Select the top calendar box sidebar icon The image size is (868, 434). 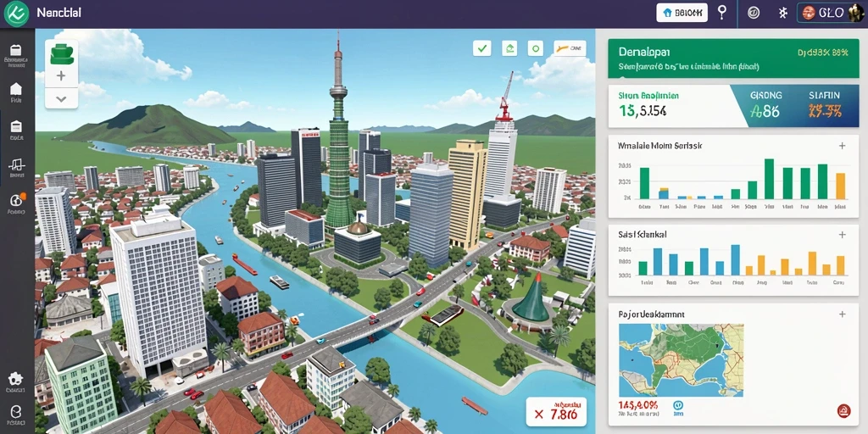pyautogui.click(x=16, y=50)
